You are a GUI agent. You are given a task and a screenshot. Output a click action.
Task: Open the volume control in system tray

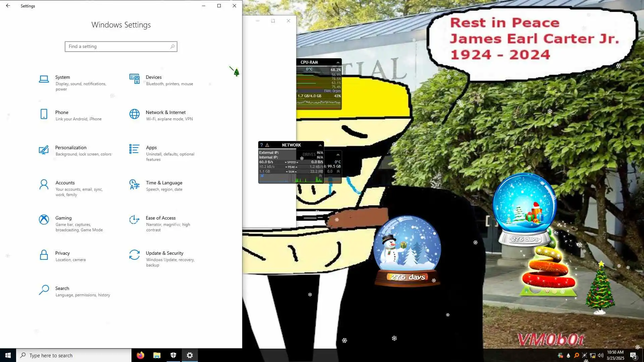(x=600, y=355)
